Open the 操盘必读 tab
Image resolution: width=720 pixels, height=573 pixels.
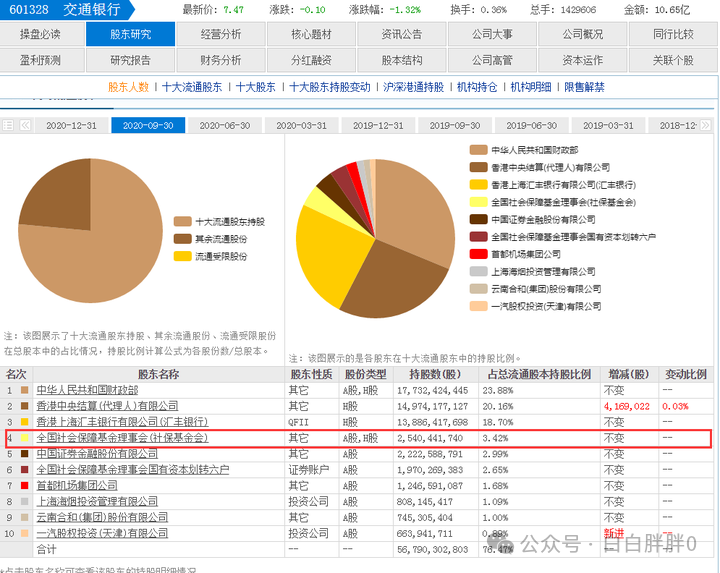click(x=40, y=34)
